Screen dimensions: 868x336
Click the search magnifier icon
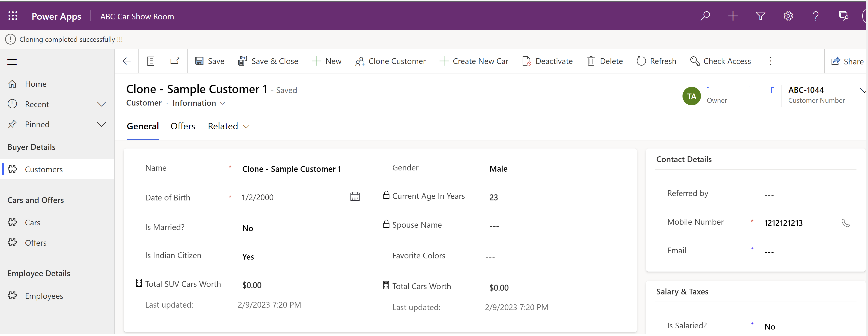[705, 16]
